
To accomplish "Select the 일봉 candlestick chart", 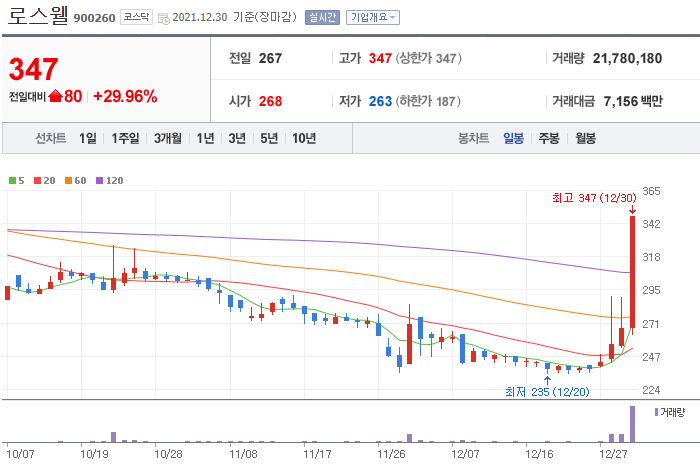I will coord(513,138).
